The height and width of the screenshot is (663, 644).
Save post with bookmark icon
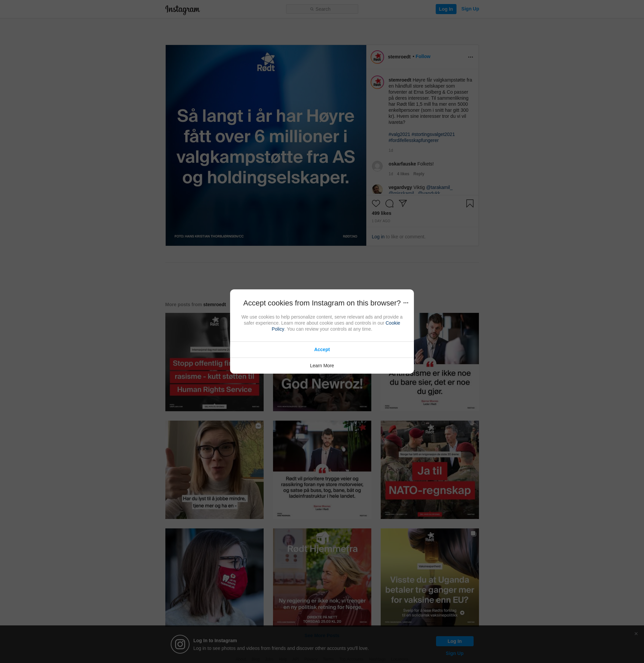coord(470,203)
